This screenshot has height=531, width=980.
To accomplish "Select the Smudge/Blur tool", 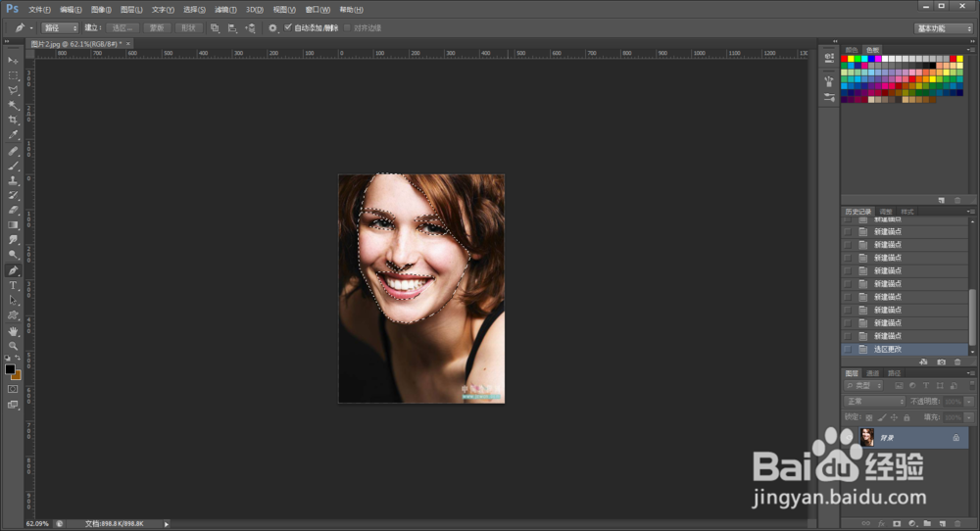I will pos(13,240).
